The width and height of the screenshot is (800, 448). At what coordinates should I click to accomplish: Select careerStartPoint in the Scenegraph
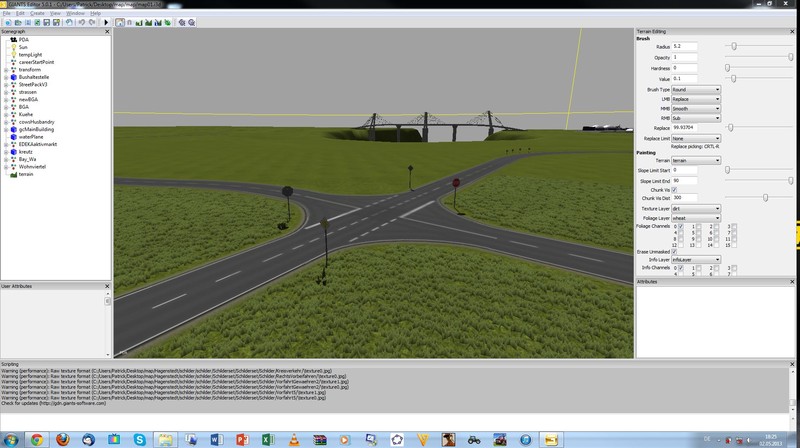tap(36, 62)
